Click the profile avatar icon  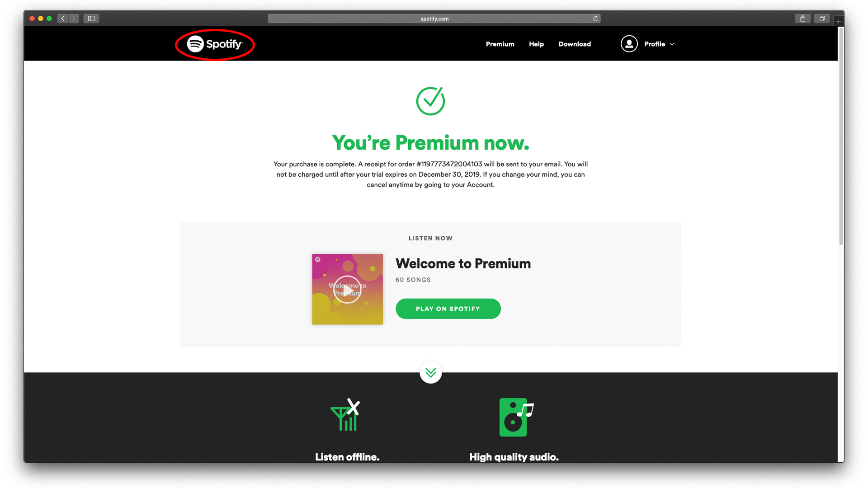tap(629, 44)
